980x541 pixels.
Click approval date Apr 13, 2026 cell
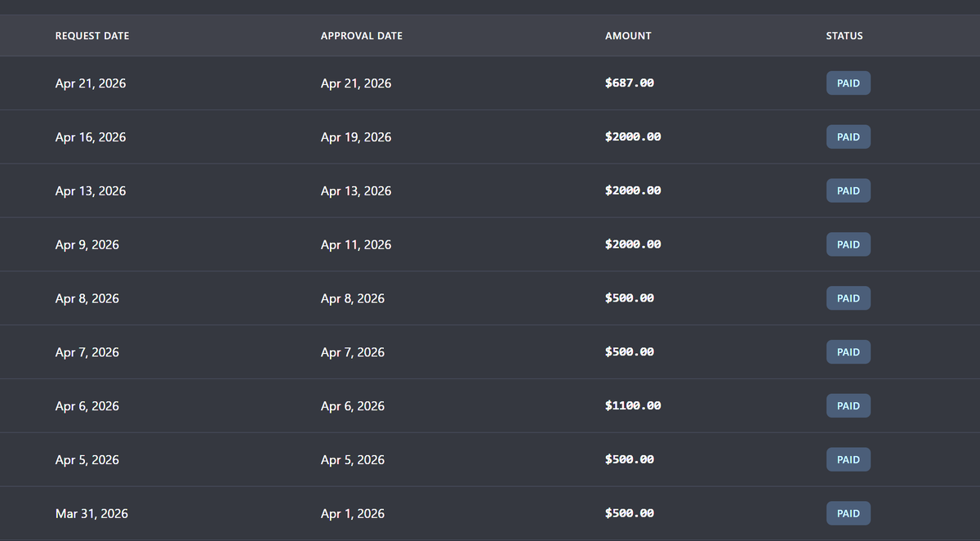(356, 191)
